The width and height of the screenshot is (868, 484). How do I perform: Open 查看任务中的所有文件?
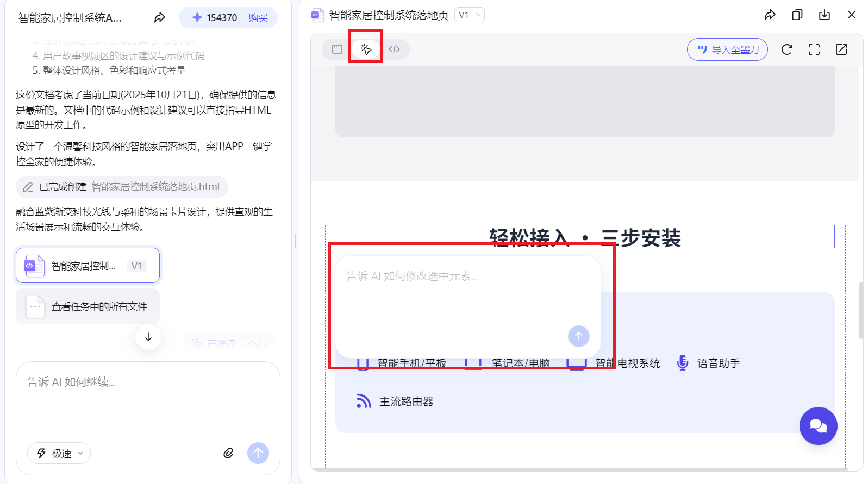[x=88, y=306]
